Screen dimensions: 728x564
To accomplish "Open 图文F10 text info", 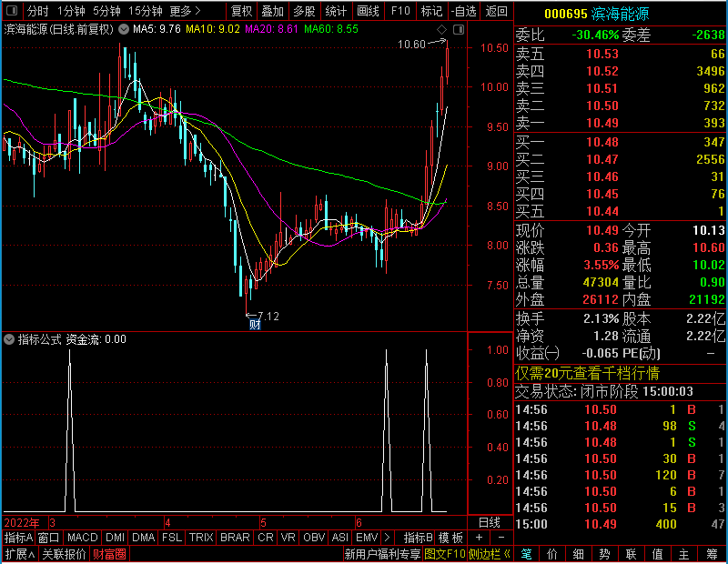I will [444, 554].
